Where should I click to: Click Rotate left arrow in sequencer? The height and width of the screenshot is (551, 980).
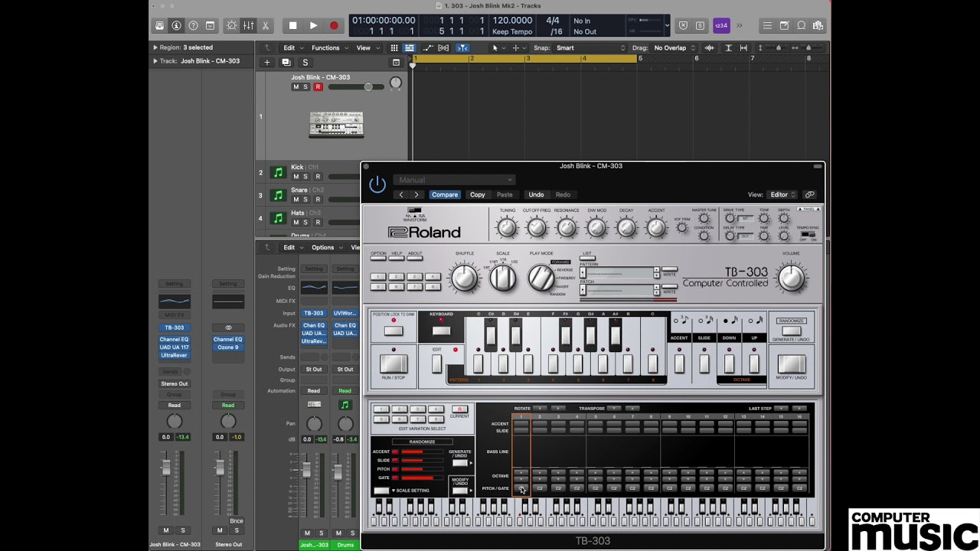pos(540,409)
